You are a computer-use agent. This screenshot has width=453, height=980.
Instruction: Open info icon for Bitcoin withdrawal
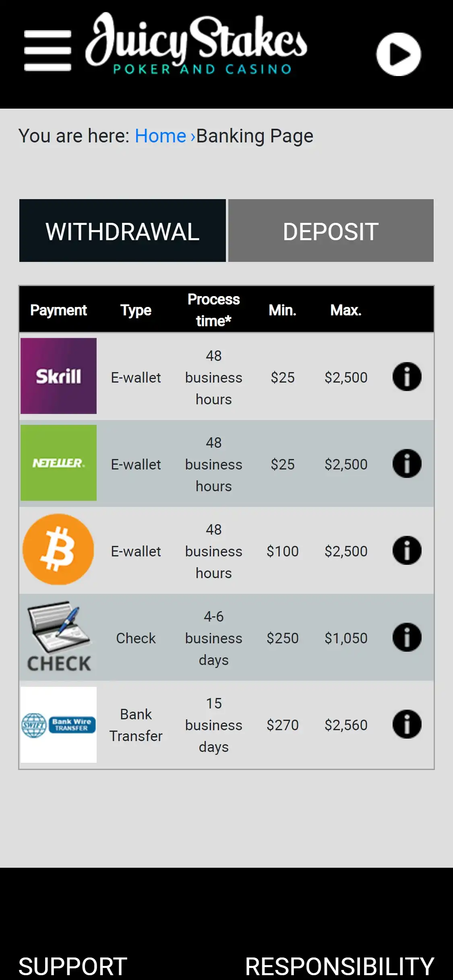pos(407,551)
